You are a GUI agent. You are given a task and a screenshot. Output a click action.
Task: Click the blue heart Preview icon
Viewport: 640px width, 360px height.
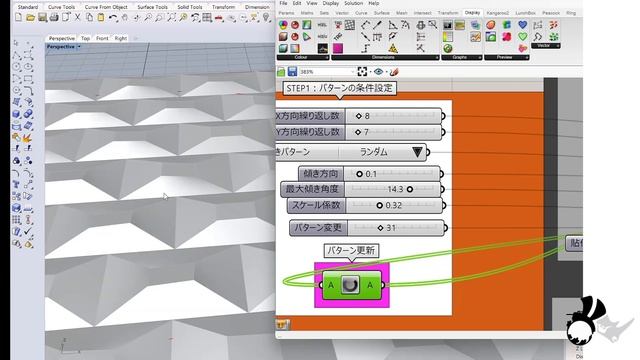click(x=522, y=25)
